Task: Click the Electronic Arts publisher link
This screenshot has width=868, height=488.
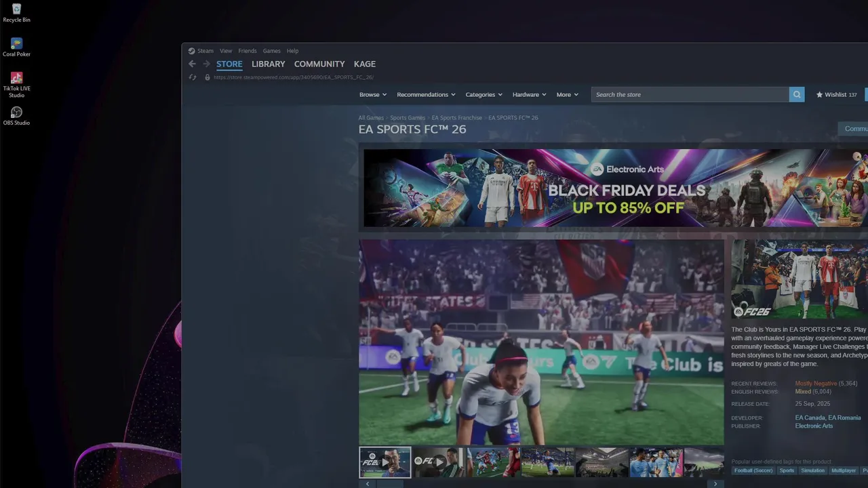Action: 814,426
